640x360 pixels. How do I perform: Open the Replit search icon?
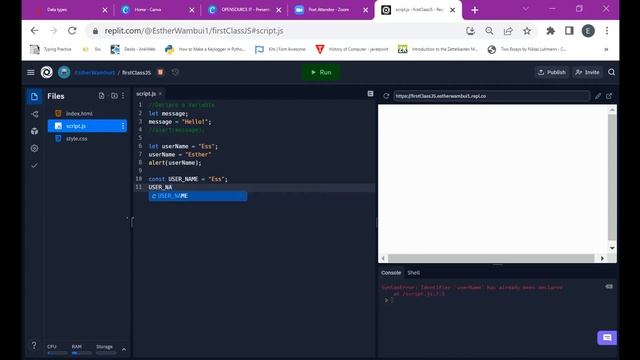(x=611, y=72)
